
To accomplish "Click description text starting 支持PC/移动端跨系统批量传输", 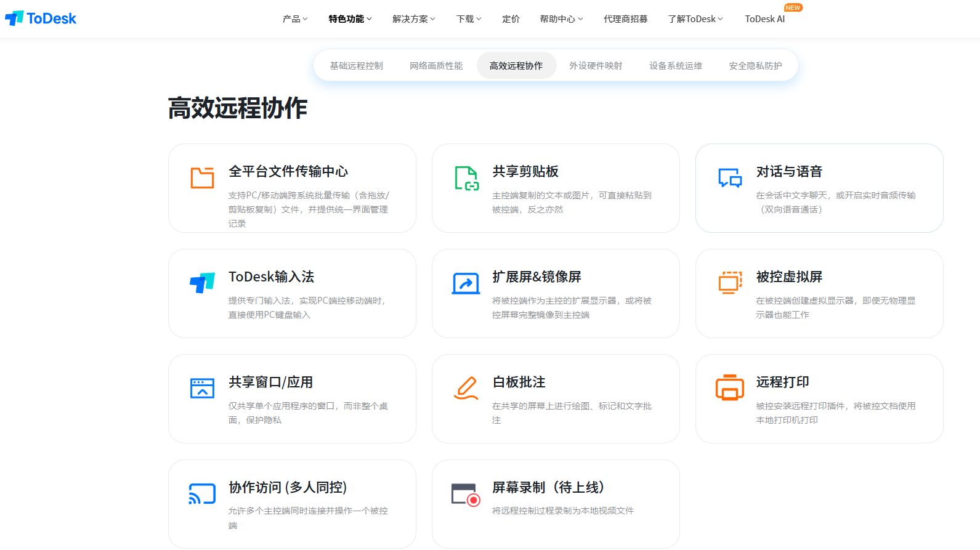I will (309, 209).
